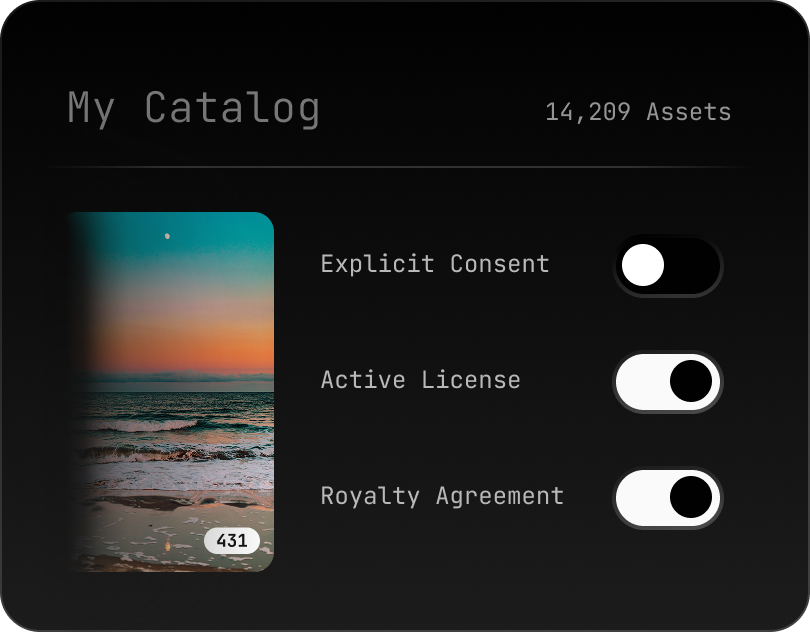The width and height of the screenshot is (810, 632).
Task: Enable the Explicit Consent toggle
Action: (667, 266)
